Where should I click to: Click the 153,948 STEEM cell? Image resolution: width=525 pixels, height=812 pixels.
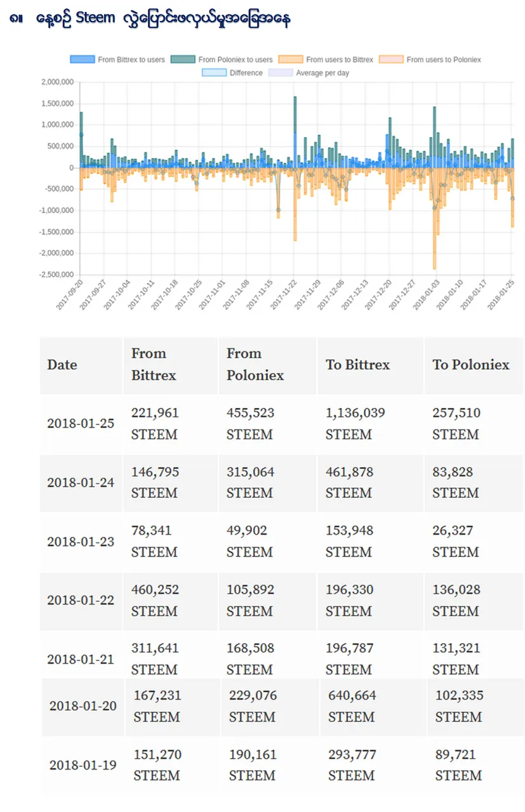tap(370, 542)
